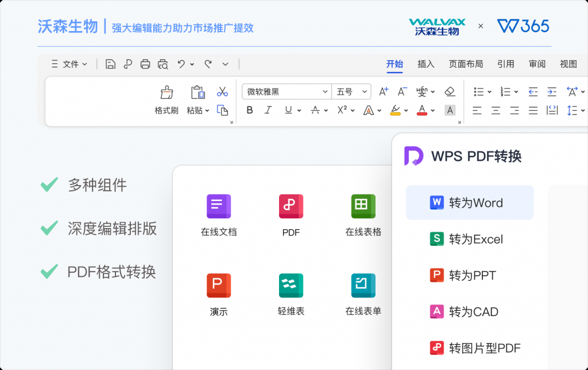This screenshot has width=588, height=370.
Task: Switch to the 开始 tab
Action: (394, 64)
